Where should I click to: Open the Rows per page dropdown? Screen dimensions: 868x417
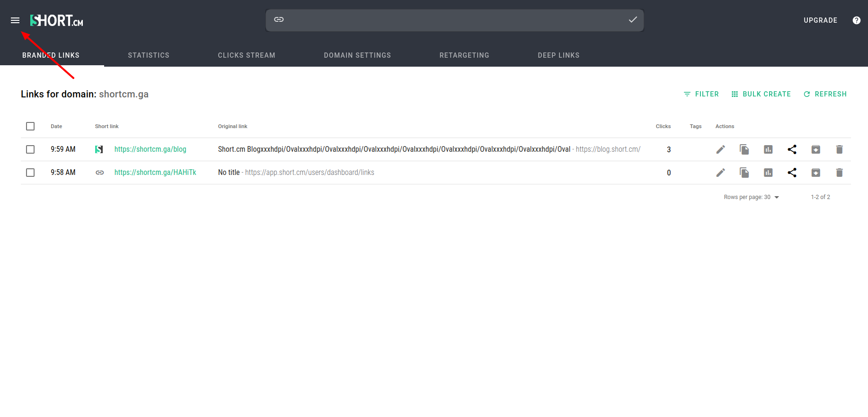tap(752, 197)
